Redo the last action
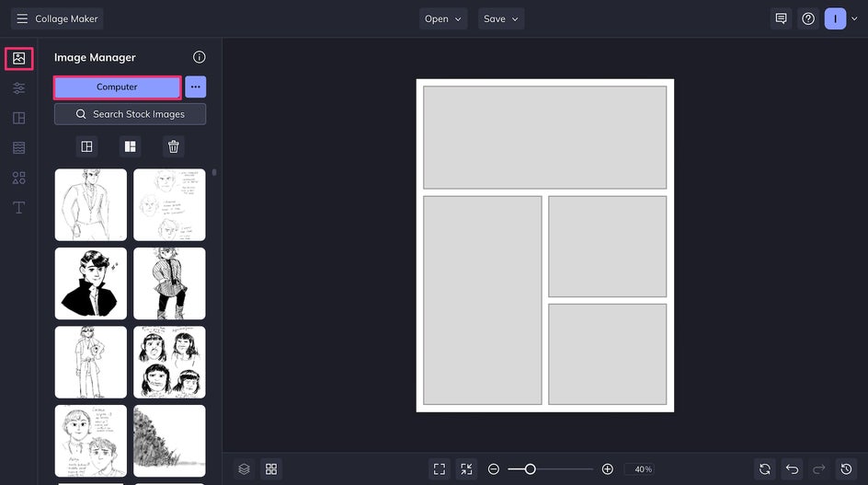The image size is (868, 485). pyautogui.click(x=819, y=469)
